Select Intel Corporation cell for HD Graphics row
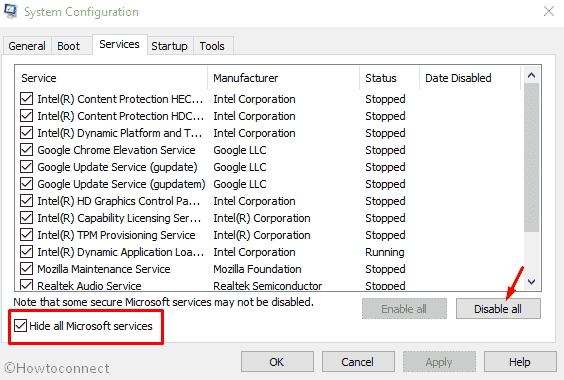564x380 pixels. tap(254, 201)
